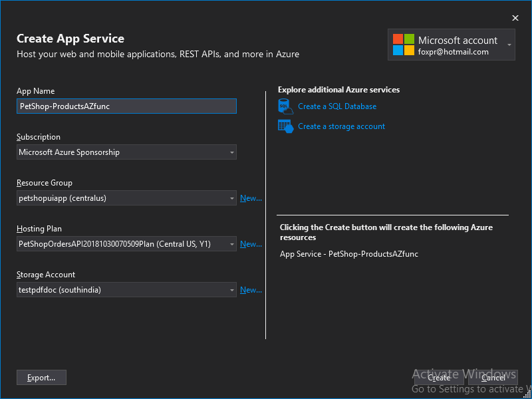Click the Create App Service title

click(70, 39)
